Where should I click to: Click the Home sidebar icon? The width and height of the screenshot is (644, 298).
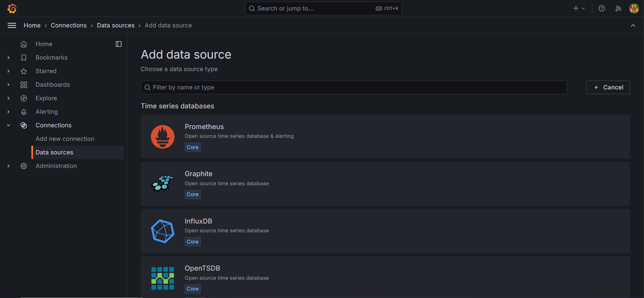tap(24, 44)
